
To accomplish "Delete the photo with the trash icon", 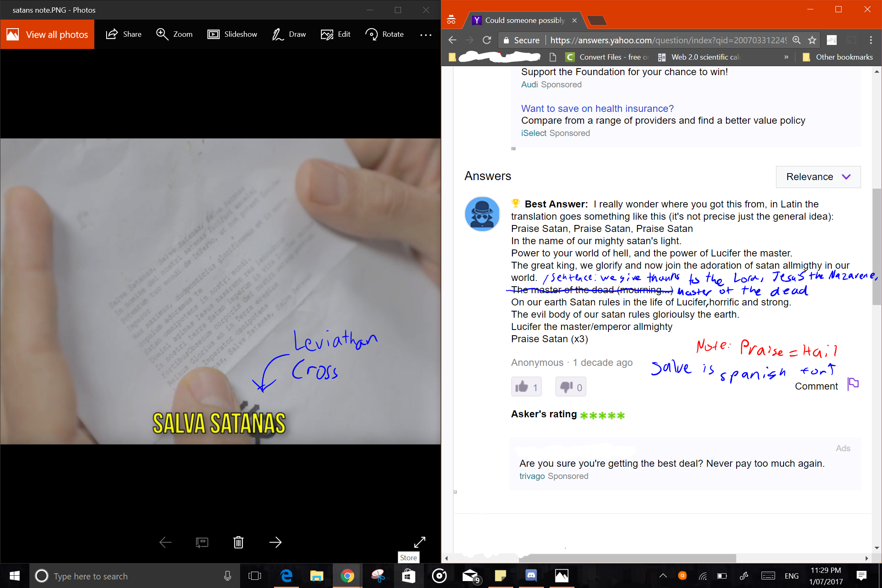I will tap(238, 542).
